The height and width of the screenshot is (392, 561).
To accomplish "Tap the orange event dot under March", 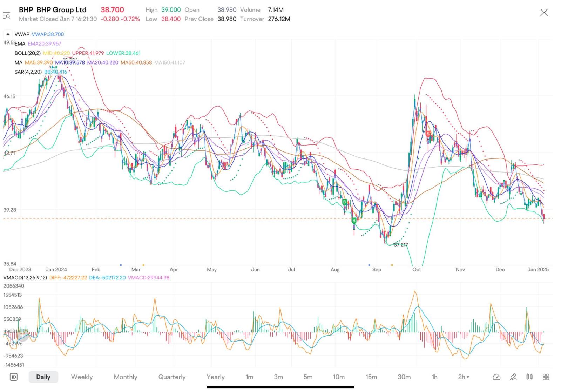I will (143, 265).
